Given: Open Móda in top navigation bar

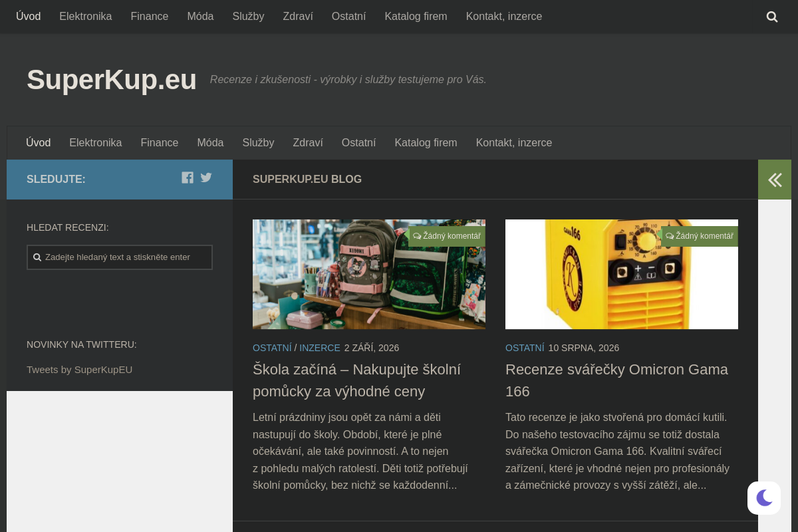Looking at the screenshot, I should [x=200, y=17].
